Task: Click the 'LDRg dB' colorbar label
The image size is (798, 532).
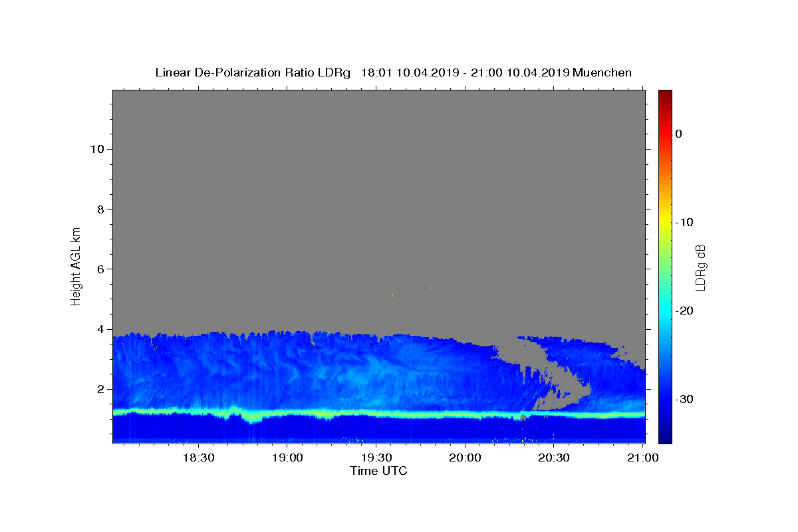Action: [700, 267]
